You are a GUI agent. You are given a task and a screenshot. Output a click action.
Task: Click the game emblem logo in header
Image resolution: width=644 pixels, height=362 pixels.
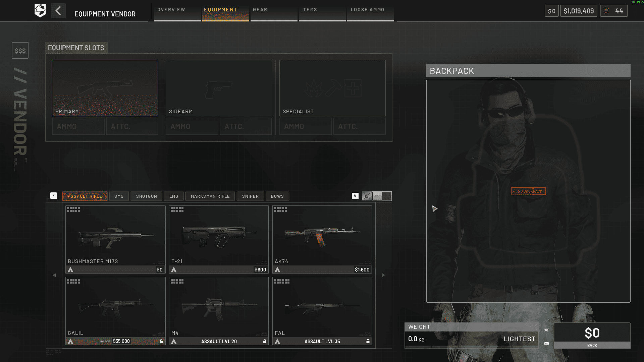[x=40, y=11]
